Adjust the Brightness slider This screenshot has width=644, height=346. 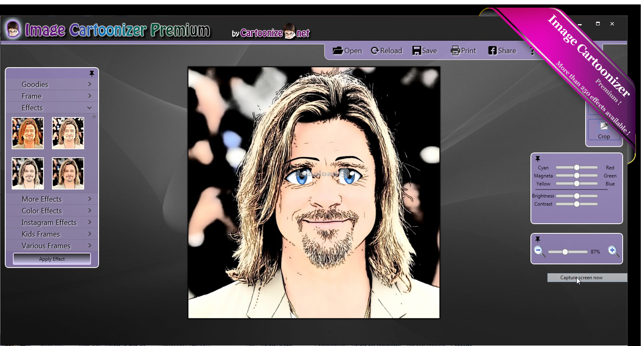[577, 196]
